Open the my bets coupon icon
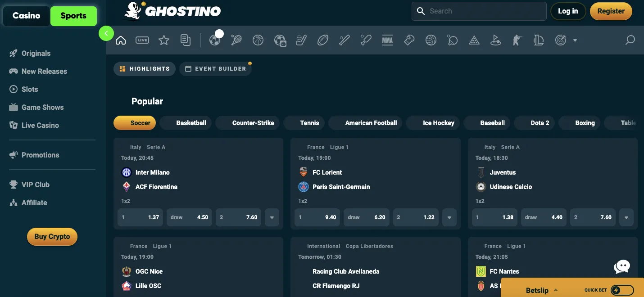The width and height of the screenshot is (644, 297). coord(186,40)
